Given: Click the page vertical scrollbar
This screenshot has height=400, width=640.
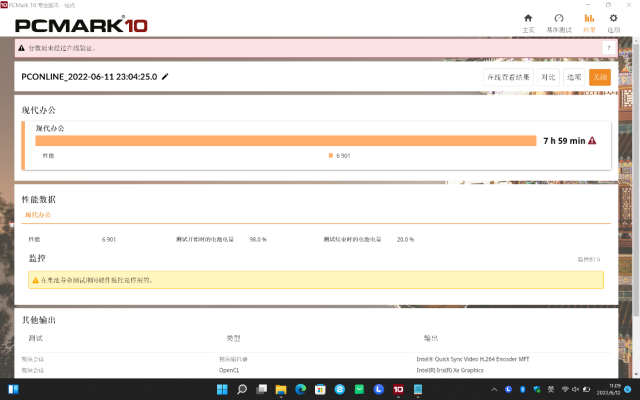Looking at the screenshot, I should pos(636,178).
